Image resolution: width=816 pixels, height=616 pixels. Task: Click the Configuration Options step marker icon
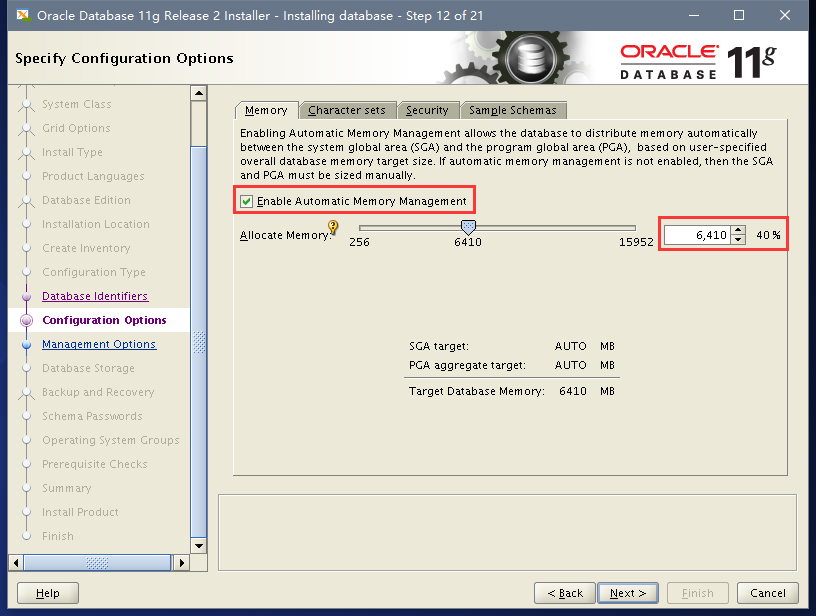coord(27,321)
